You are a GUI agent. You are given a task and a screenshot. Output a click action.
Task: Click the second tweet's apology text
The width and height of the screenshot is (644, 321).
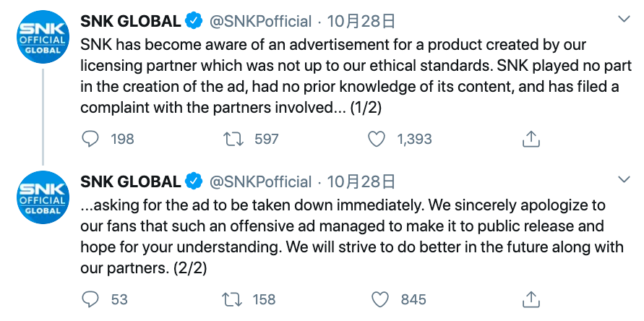[352, 236]
